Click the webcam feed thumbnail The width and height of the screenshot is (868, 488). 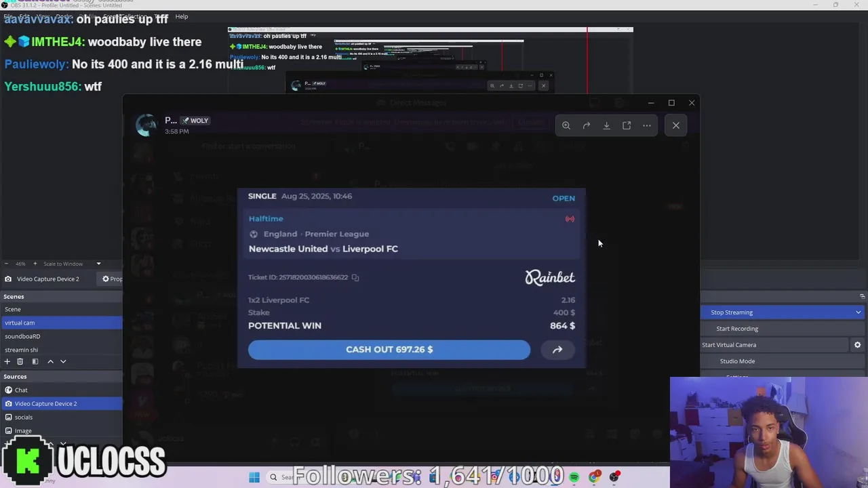tap(768, 432)
